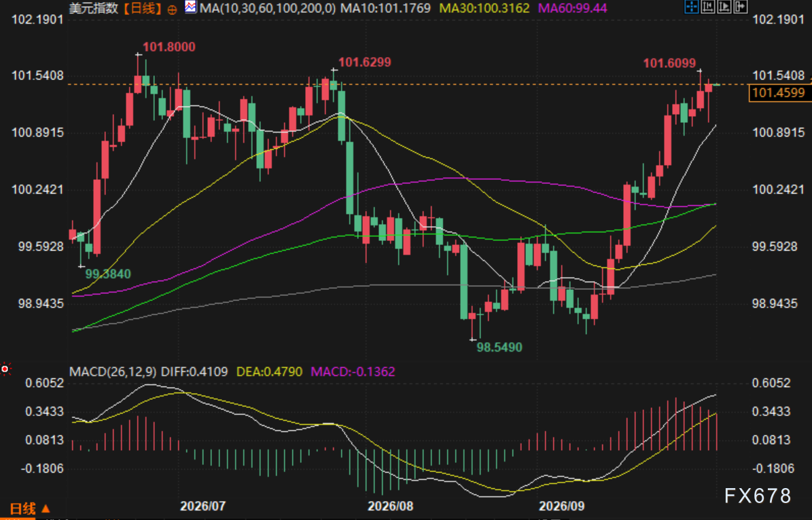Click the red sunburst marker icon
This screenshot has height=520, width=812.
pyautogui.click(x=5, y=369)
